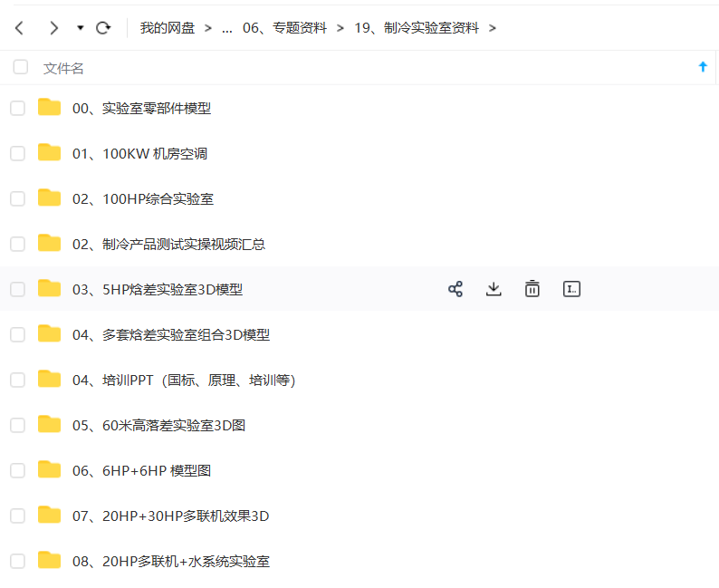719x588 pixels.
Task: Open 19、制冷实验室资料 breadcrumb item
Action: pos(417,28)
